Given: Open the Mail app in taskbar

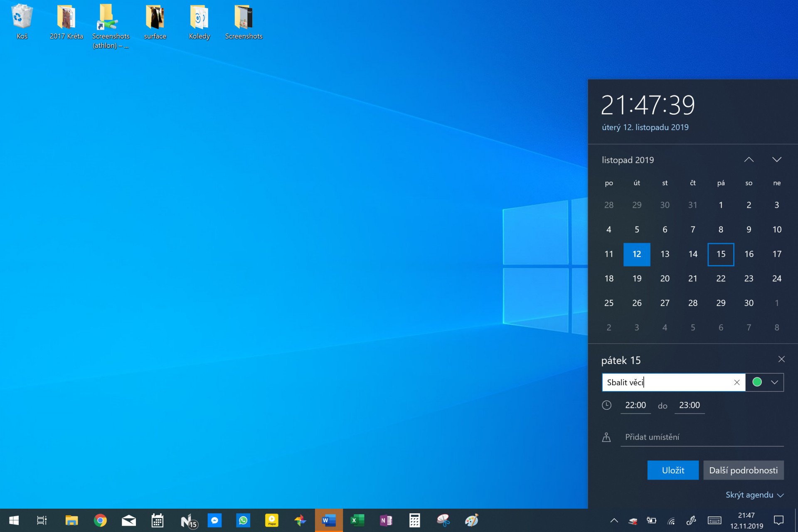Looking at the screenshot, I should click(129, 520).
